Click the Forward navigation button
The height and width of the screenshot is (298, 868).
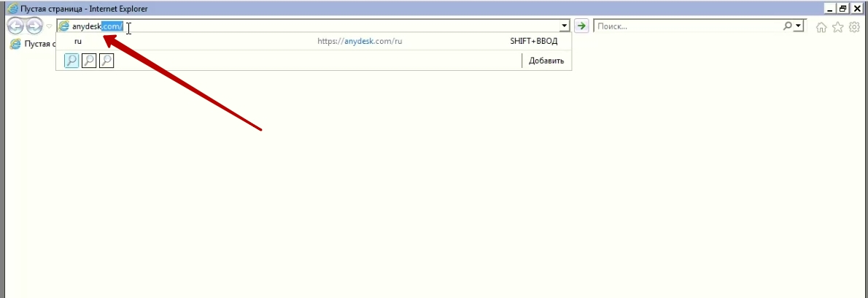[x=34, y=26]
